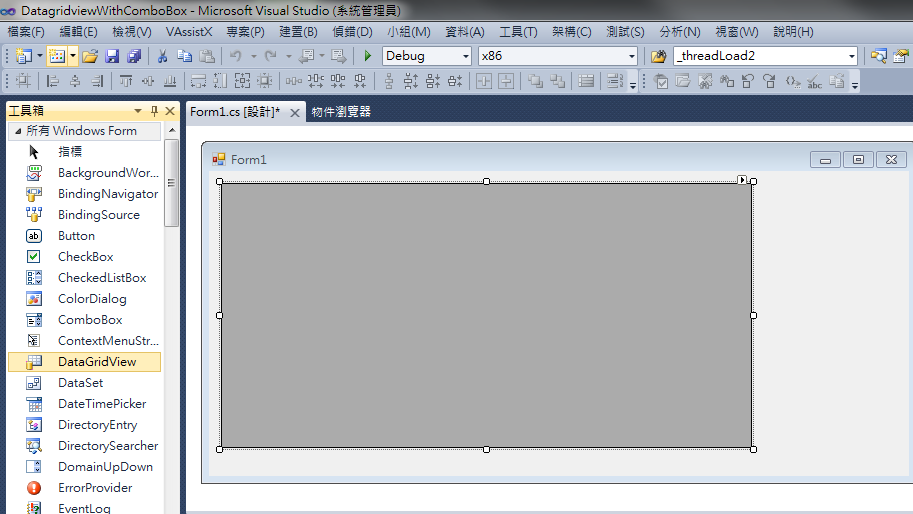Click the Align Rights layout icon
This screenshot has width=913, height=514.
point(97,81)
